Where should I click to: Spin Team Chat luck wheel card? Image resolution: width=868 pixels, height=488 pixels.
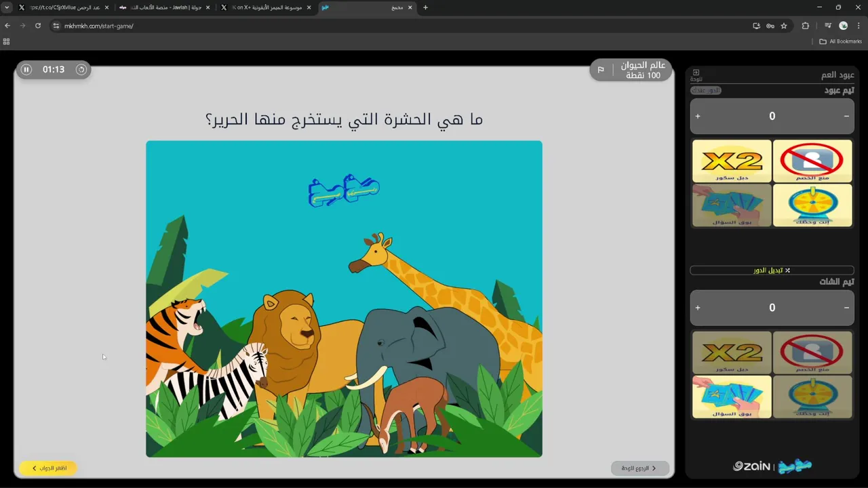click(x=812, y=396)
